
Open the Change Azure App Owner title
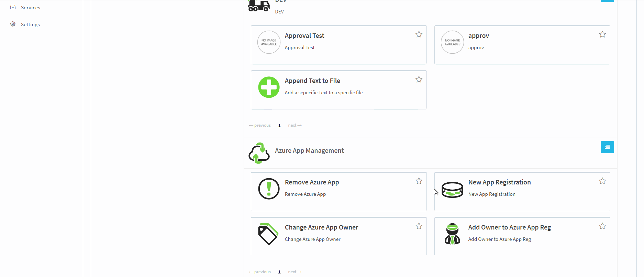[321, 227]
